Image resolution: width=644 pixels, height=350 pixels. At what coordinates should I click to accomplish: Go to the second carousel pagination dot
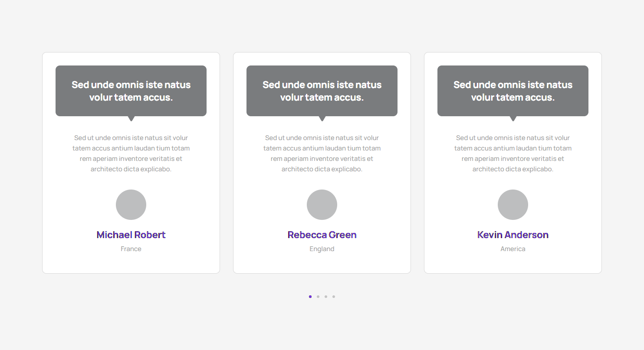click(x=318, y=297)
